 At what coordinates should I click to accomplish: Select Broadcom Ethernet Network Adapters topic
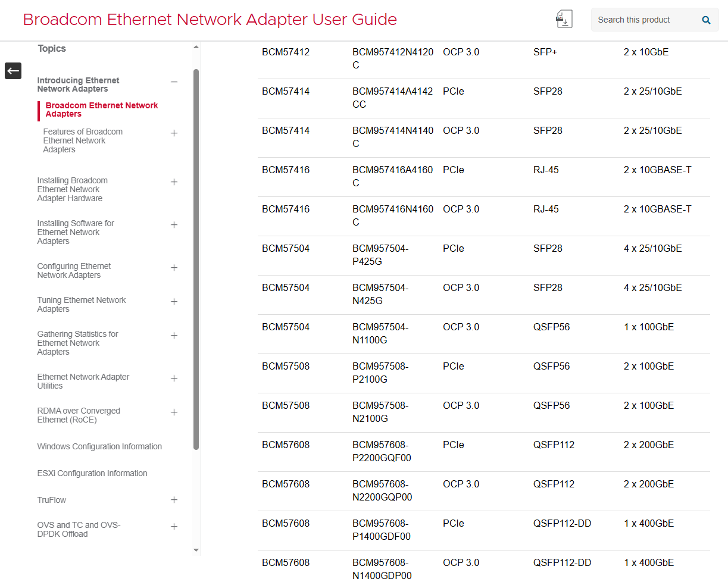[x=101, y=110]
